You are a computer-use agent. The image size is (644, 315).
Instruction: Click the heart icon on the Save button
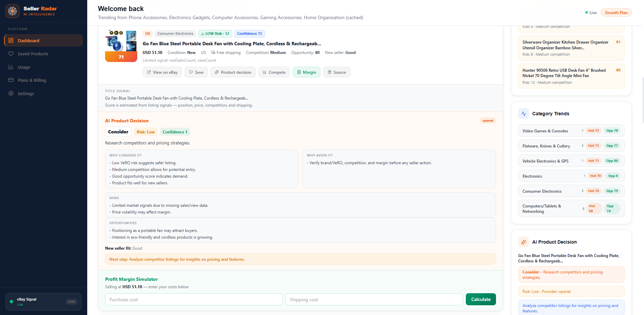click(x=191, y=72)
